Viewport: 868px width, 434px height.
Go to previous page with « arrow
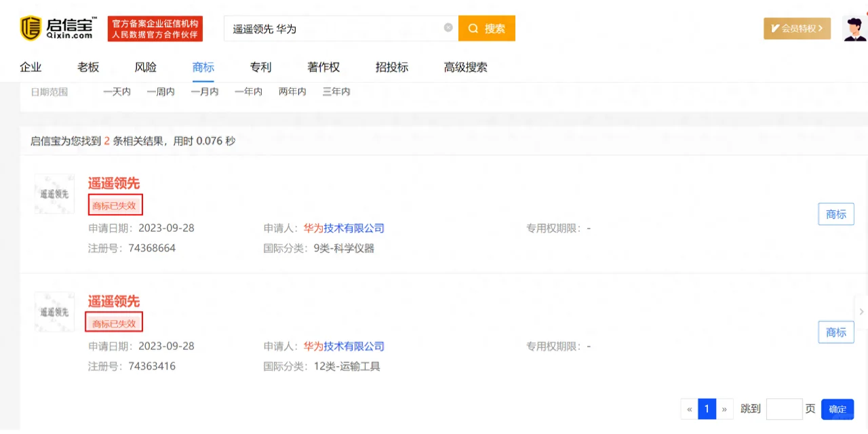[x=690, y=409]
